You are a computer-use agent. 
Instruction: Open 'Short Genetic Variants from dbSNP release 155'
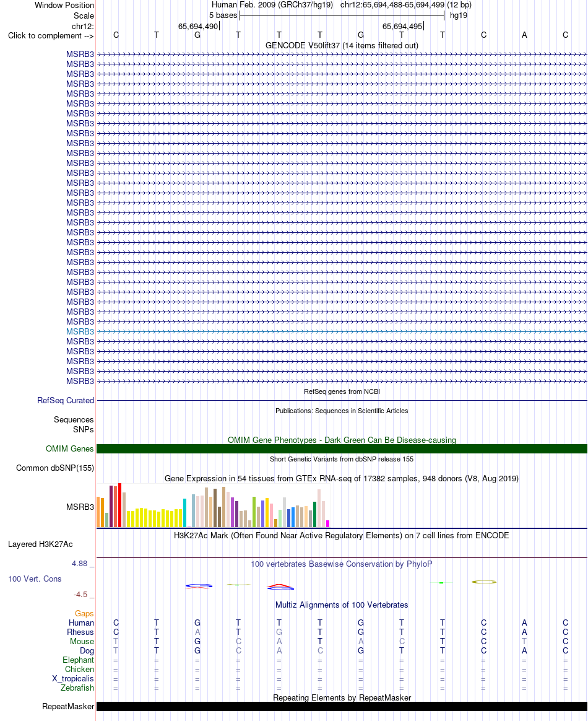click(342, 460)
